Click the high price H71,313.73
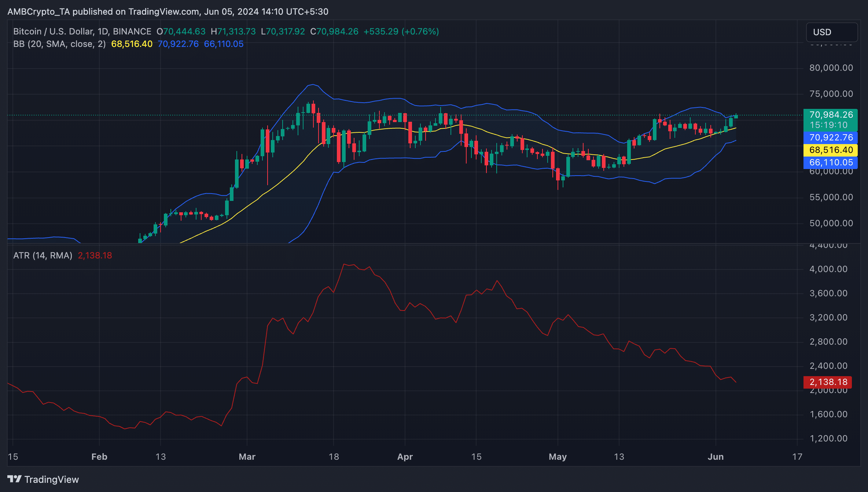Image resolution: width=868 pixels, height=492 pixels. coord(233,32)
